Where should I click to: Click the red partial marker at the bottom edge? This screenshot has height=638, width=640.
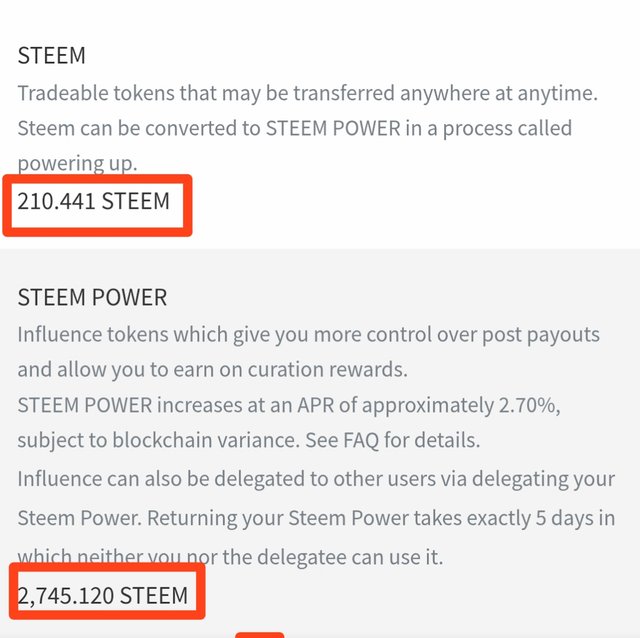pos(260,635)
